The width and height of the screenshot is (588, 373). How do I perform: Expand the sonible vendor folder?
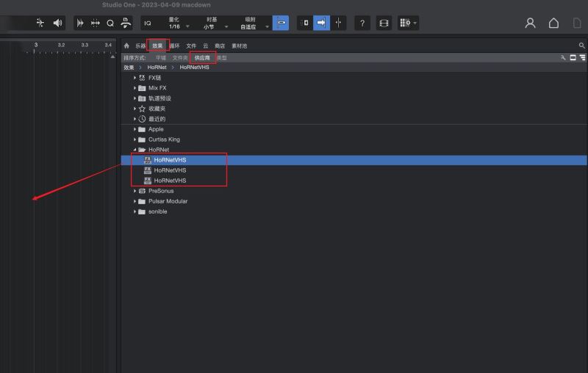pos(135,211)
